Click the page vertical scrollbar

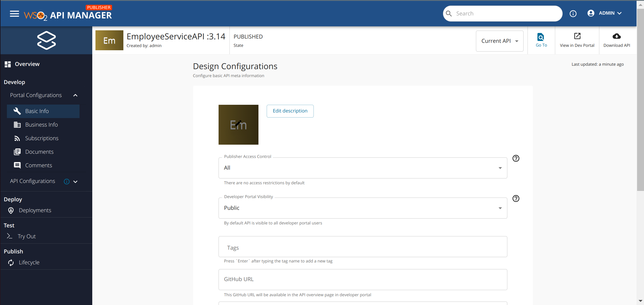pos(640,100)
